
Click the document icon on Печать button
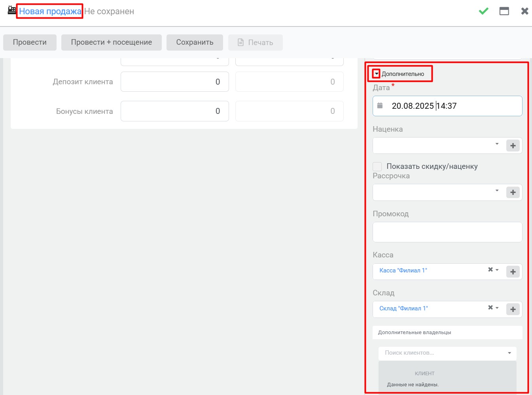pos(240,42)
